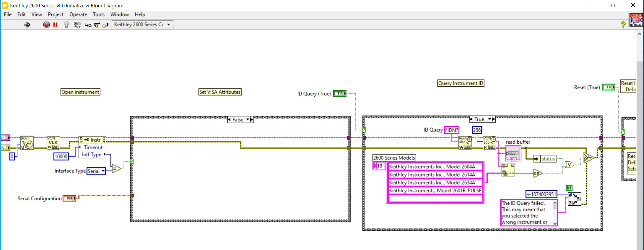Click the ID Query (True) boolean terminal
644x250 pixels.
[340, 93]
